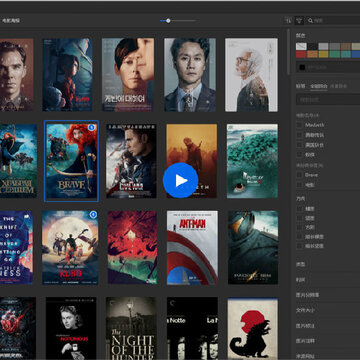Check the 细长竖图 orientation checkbox

(x=300, y=246)
